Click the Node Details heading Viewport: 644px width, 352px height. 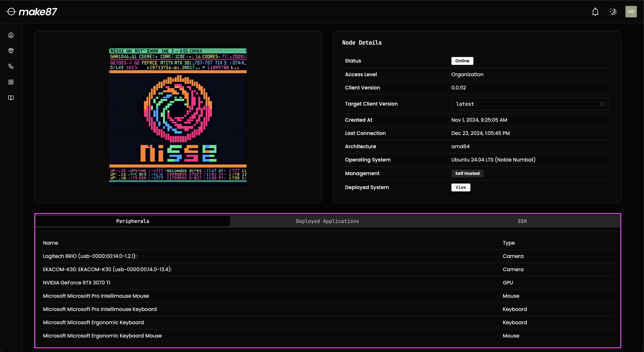(x=362, y=42)
